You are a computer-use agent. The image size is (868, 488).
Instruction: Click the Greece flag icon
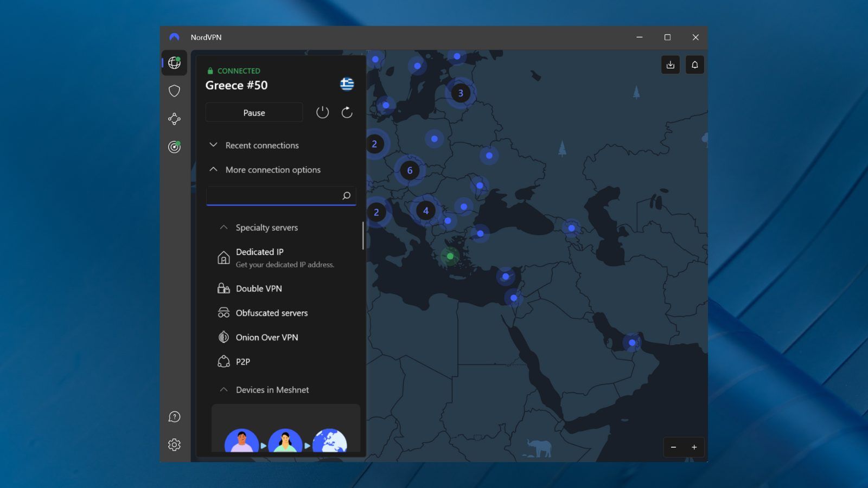click(x=347, y=84)
